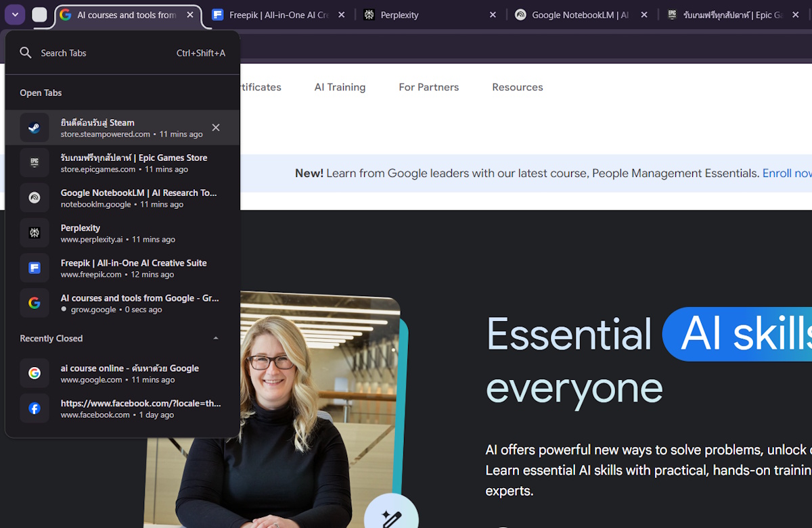Close the Steam tab from the list
Image resolution: width=812 pixels, height=528 pixels.
(x=216, y=128)
